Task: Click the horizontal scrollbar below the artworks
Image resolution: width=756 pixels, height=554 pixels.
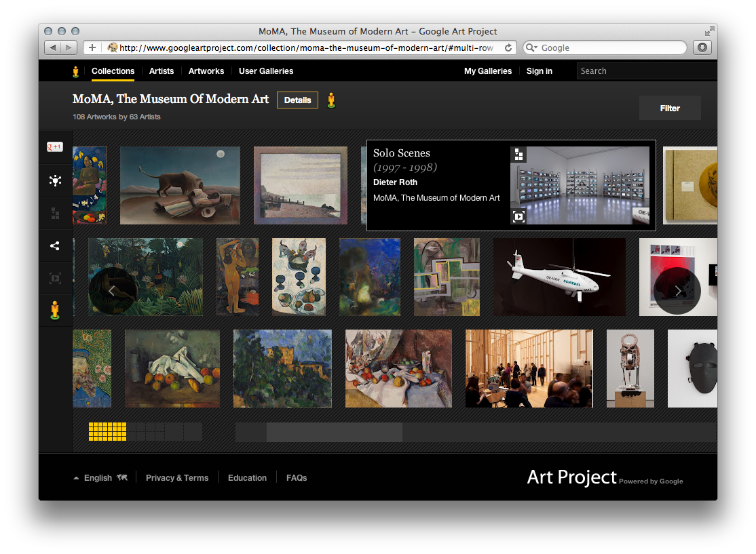Action: click(335, 432)
